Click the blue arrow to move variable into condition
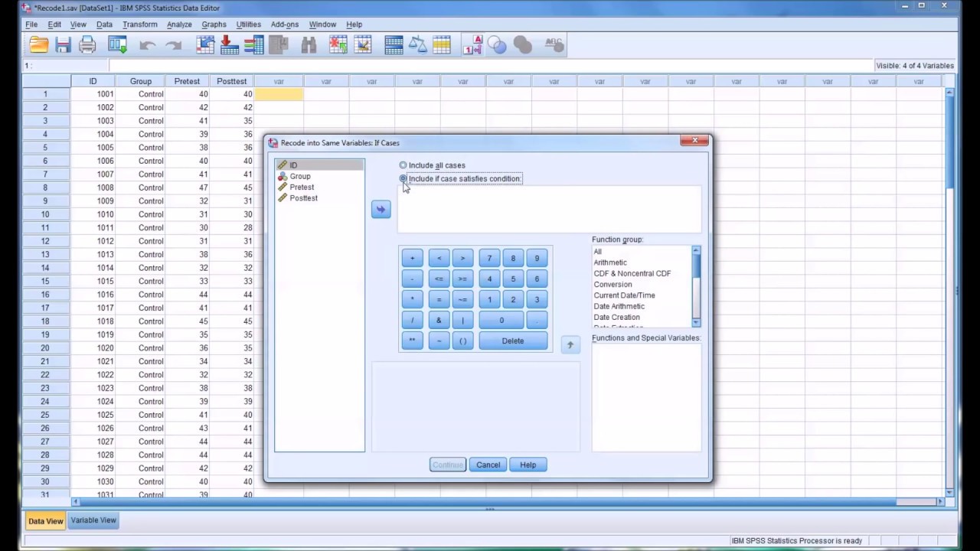Screen dimensions: 980x551 [381, 209]
